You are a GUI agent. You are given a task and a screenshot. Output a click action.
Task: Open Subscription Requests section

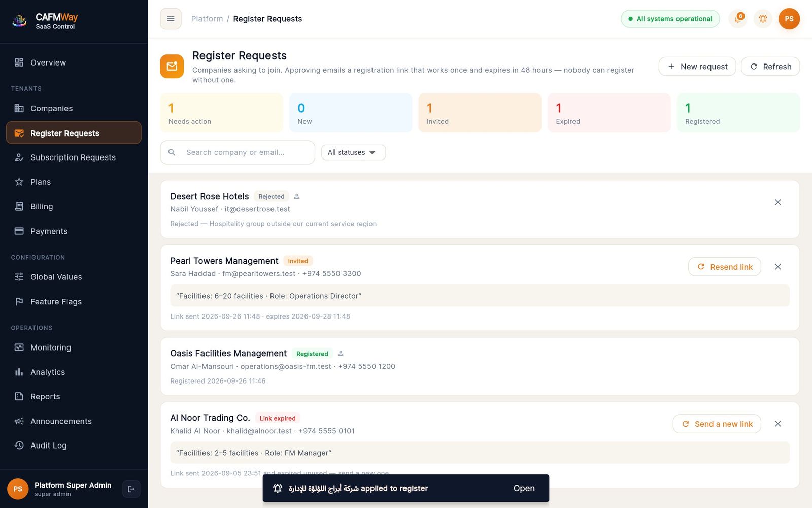click(74, 157)
